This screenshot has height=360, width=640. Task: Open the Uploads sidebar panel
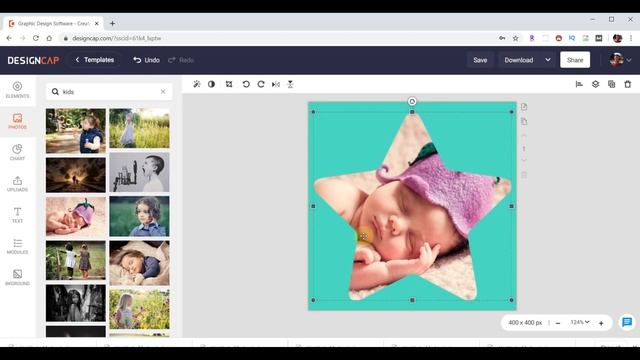17,184
